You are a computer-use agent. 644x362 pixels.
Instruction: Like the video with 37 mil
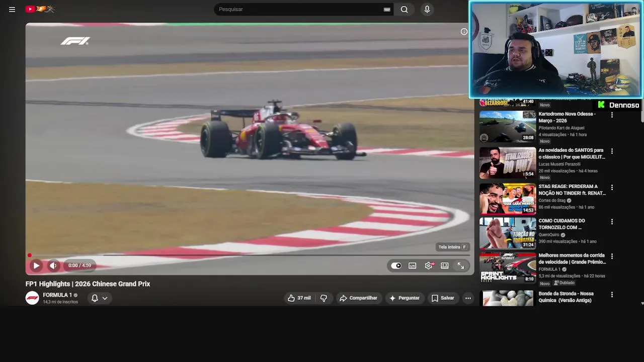tap(299, 298)
